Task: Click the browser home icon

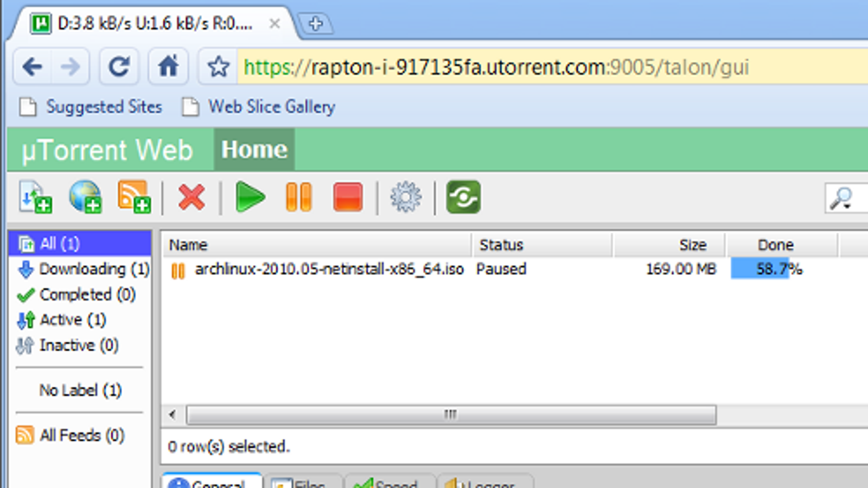Action: [168, 67]
